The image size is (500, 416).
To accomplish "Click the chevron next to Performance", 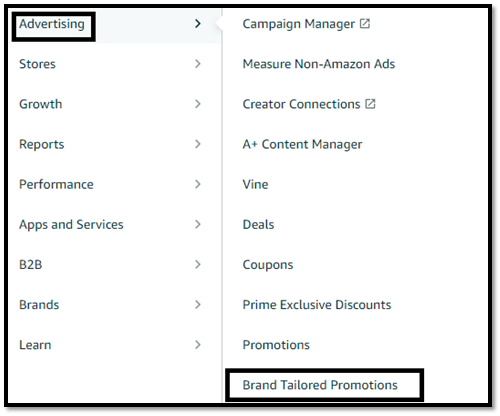I will (198, 184).
